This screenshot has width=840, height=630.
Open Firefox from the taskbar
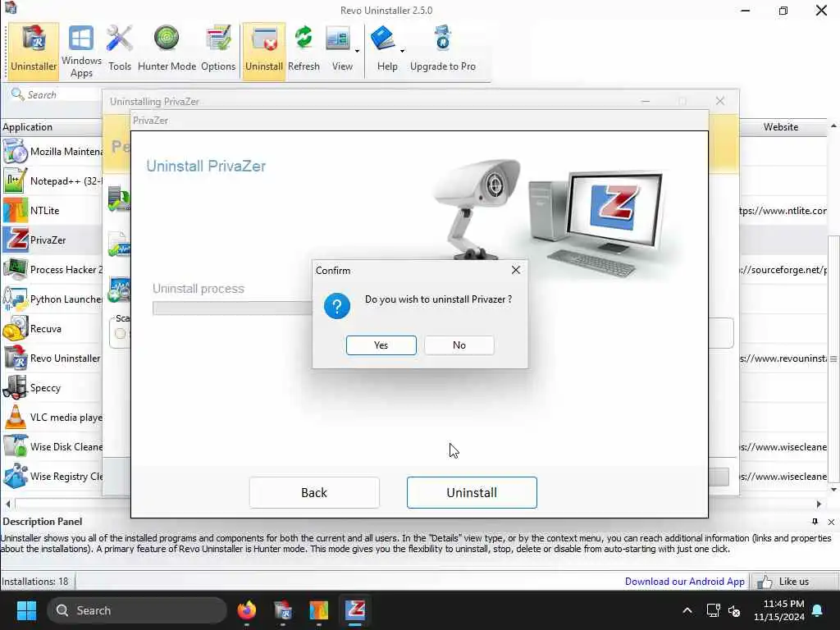point(246,610)
